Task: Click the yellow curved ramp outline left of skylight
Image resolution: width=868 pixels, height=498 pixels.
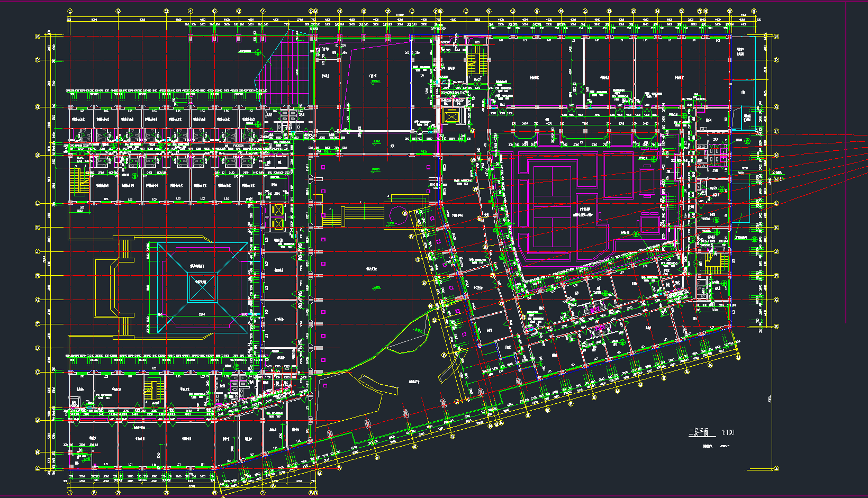Action: click(x=114, y=288)
